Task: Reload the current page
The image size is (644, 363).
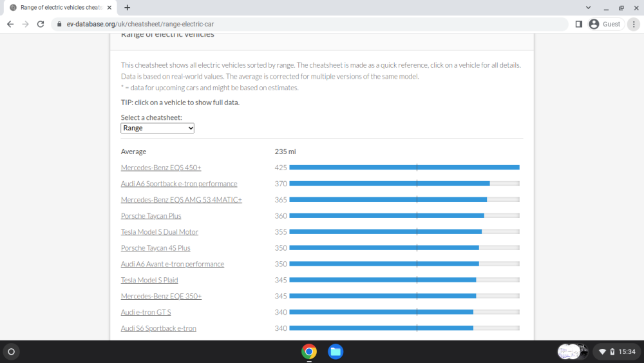Action: [40, 25]
